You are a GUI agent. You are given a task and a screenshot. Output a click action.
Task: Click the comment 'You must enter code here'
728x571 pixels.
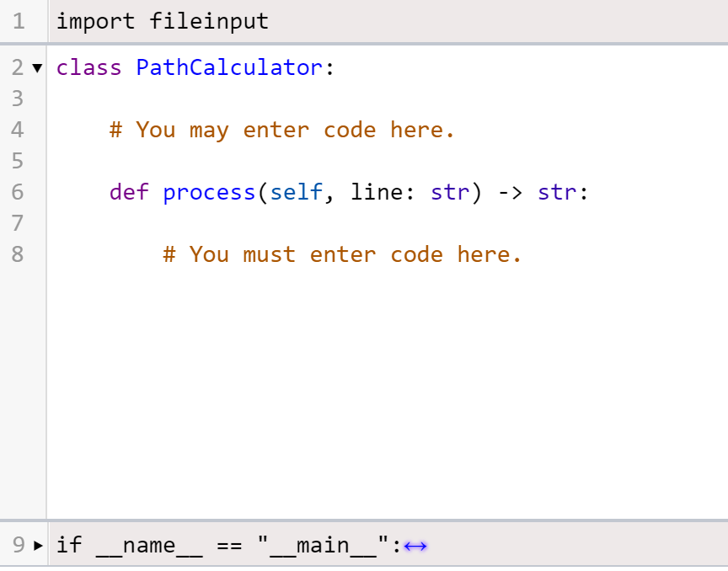tap(341, 253)
